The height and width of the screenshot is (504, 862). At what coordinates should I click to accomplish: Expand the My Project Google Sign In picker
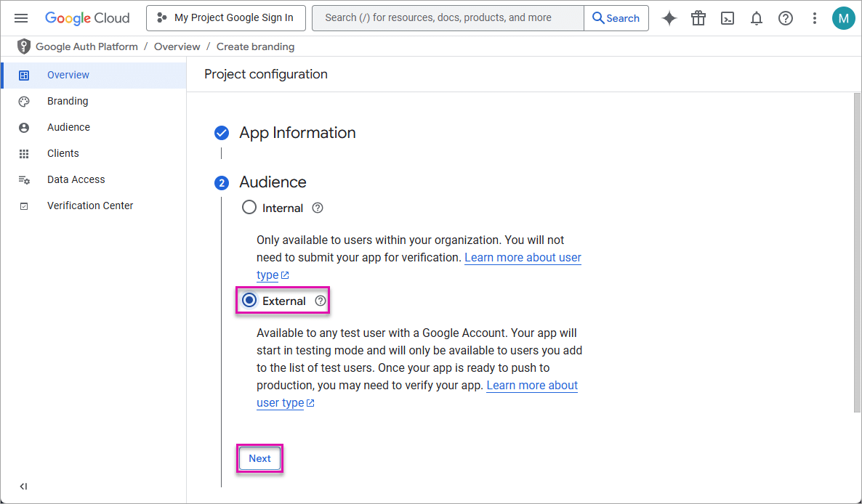[x=225, y=17]
